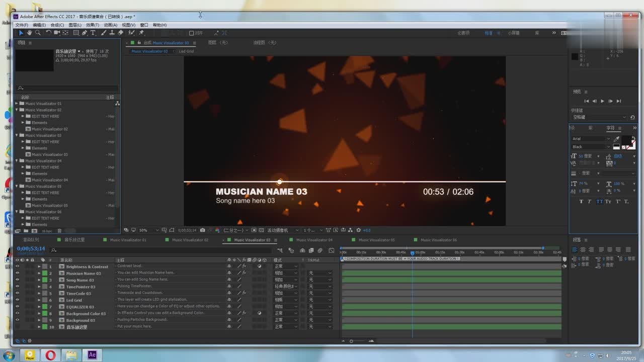Select the Zoom magnifier tool
Image resolution: width=644 pixels, height=362 pixels.
click(38, 33)
